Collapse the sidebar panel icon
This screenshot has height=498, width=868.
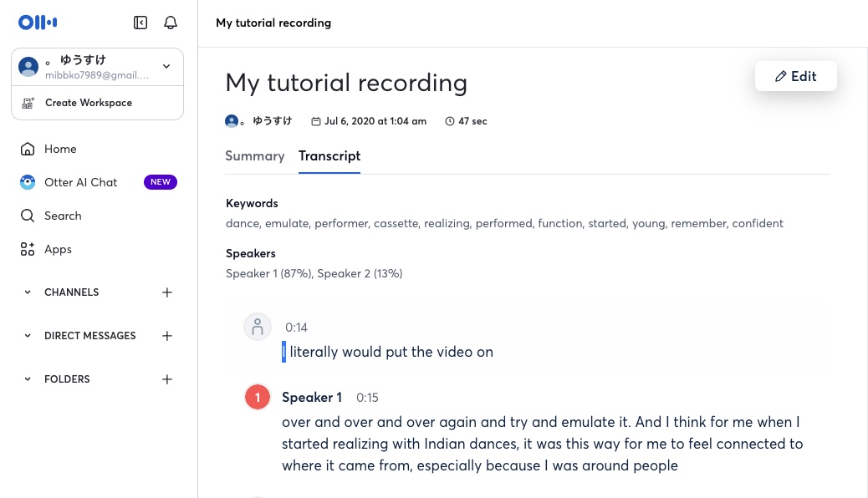click(140, 22)
